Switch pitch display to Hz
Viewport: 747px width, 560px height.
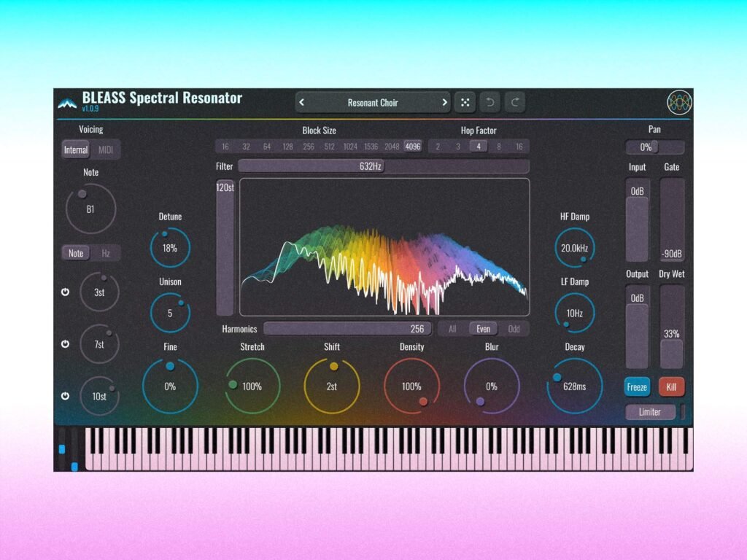(105, 253)
